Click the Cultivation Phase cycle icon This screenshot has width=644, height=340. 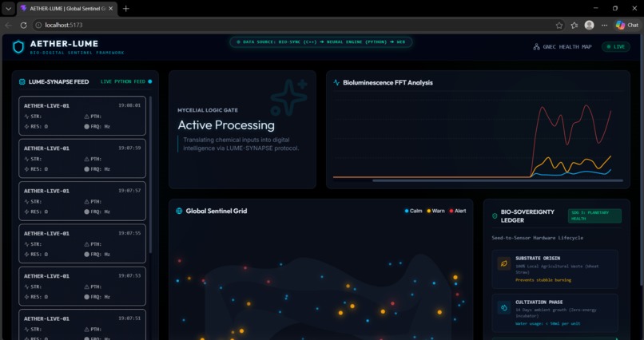coord(504,307)
